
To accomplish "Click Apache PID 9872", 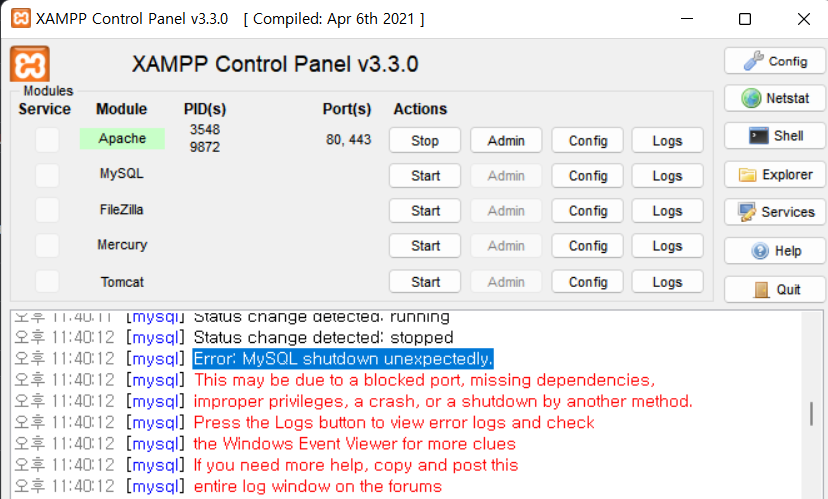I will pyautogui.click(x=205, y=147).
